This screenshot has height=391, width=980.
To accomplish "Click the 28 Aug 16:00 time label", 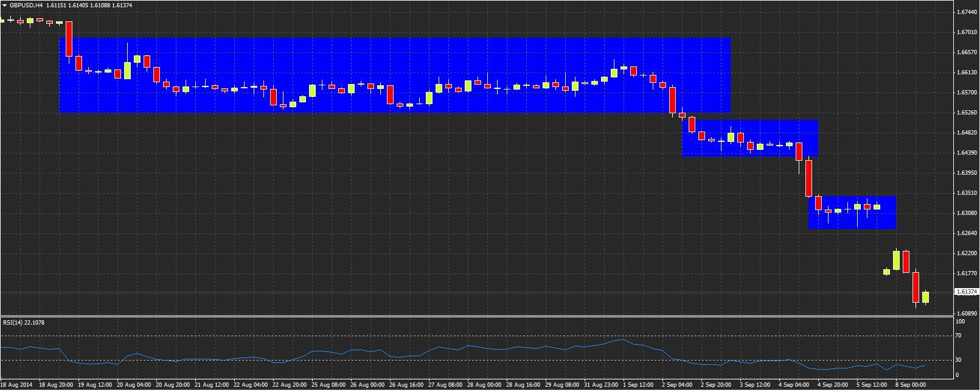I will coord(523,385).
